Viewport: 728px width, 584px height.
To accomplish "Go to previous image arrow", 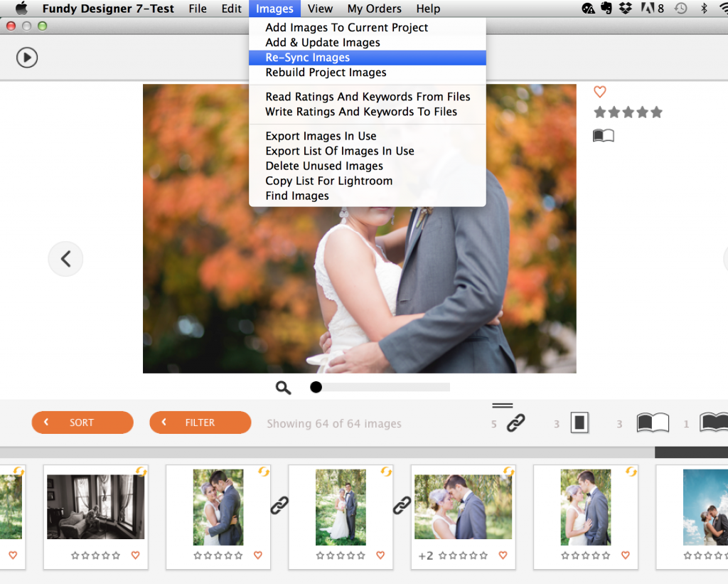I will (65, 259).
